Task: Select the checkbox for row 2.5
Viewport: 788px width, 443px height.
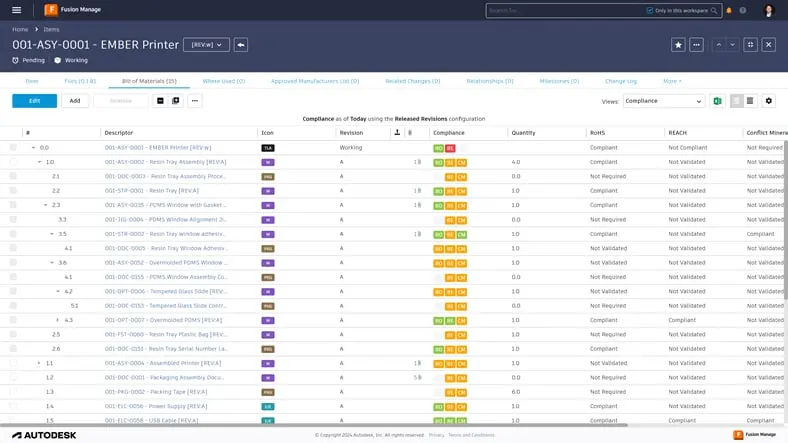Action: pos(13,334)
